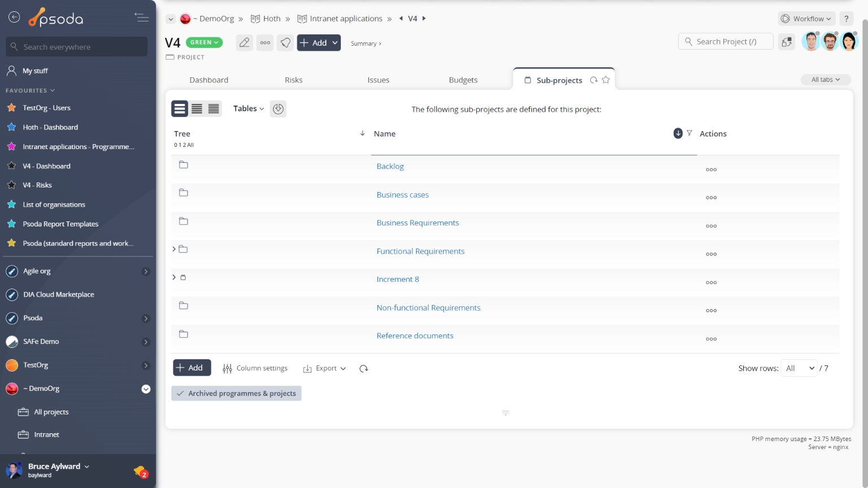Expand the Increment 8 tree row
This screenshot has height=488, width=868.
174,277
